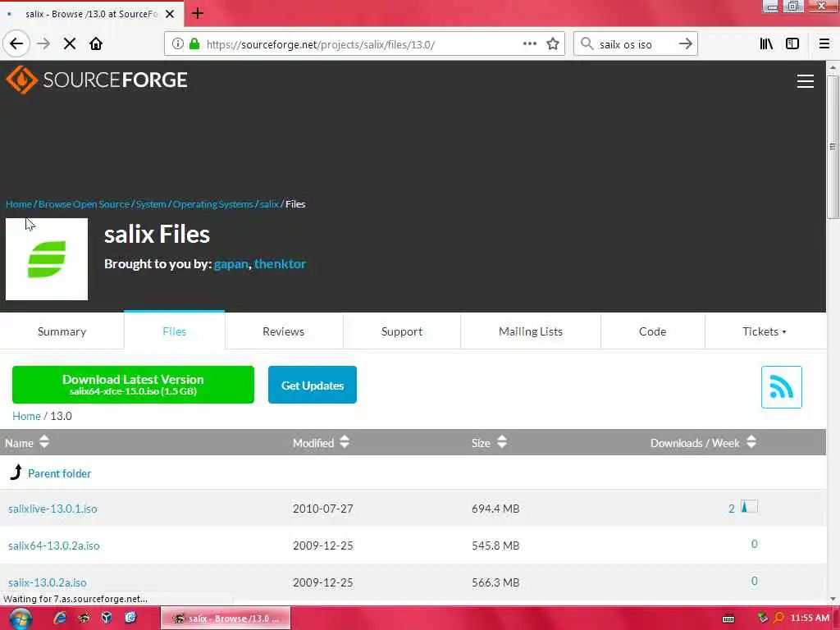Go up via the Parent folder arrow icon
840x630 pixels.
16,472
